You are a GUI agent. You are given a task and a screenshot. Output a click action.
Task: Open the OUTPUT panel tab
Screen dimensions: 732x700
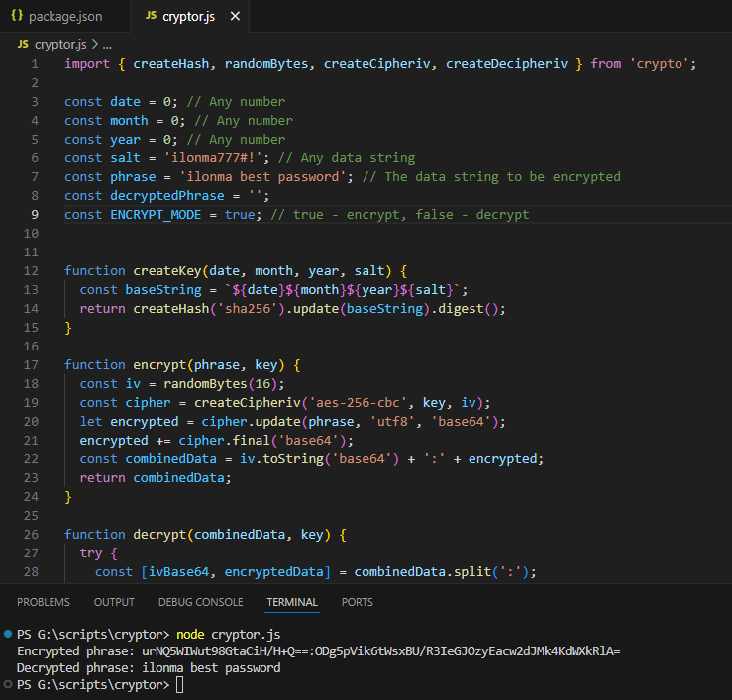coord(114,602)
